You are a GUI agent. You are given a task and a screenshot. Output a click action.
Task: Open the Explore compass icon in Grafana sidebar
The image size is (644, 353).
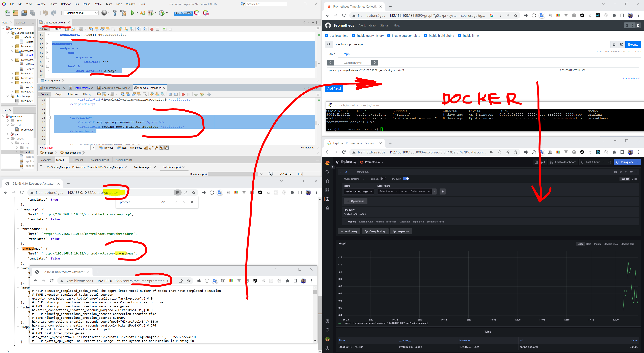pyautogui.click(x=328, y=199)
